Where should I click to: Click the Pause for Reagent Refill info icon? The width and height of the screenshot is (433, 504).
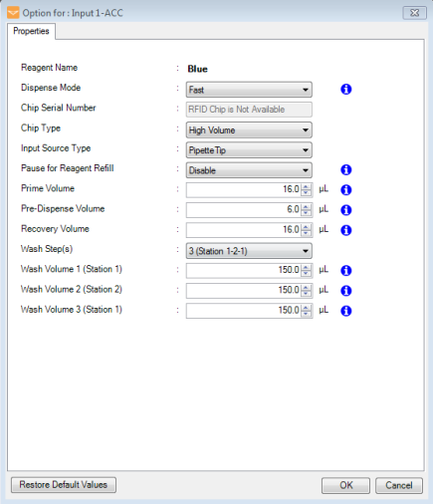point(346,170)
